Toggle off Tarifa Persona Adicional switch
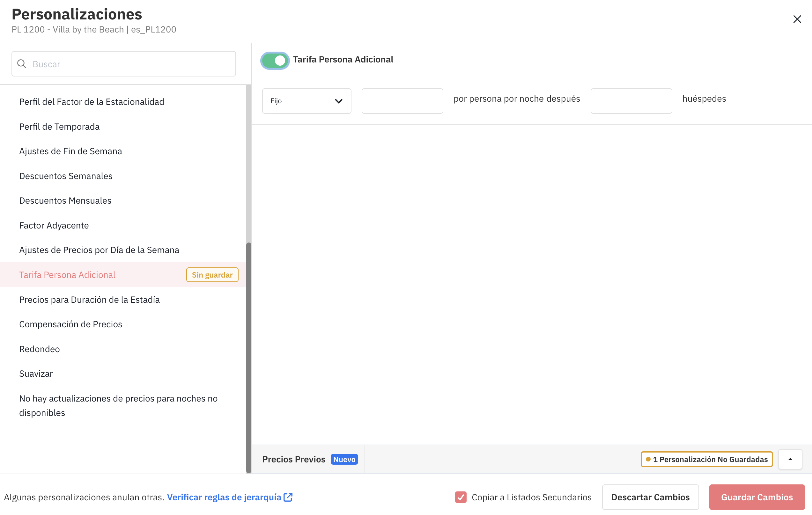Viewport: 812px width, 515px height. (275, 61)
